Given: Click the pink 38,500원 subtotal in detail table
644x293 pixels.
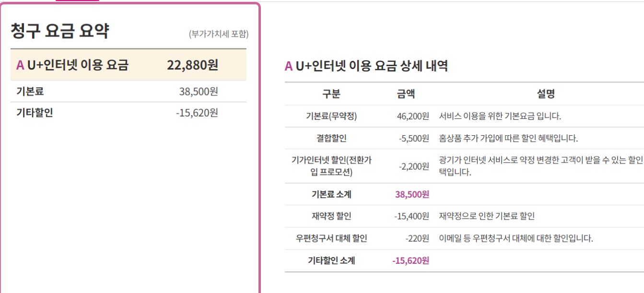Looking at the screenshot, I should point(412,194).
